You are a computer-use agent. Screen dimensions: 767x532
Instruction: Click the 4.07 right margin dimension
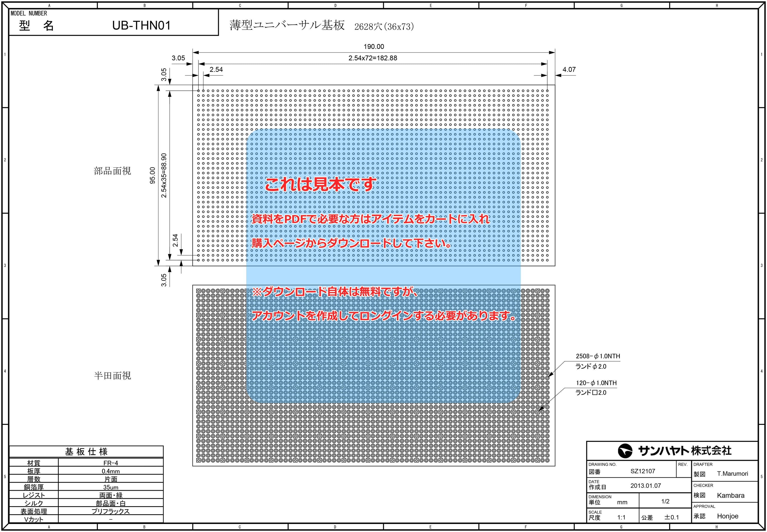(x=569, y=69)
